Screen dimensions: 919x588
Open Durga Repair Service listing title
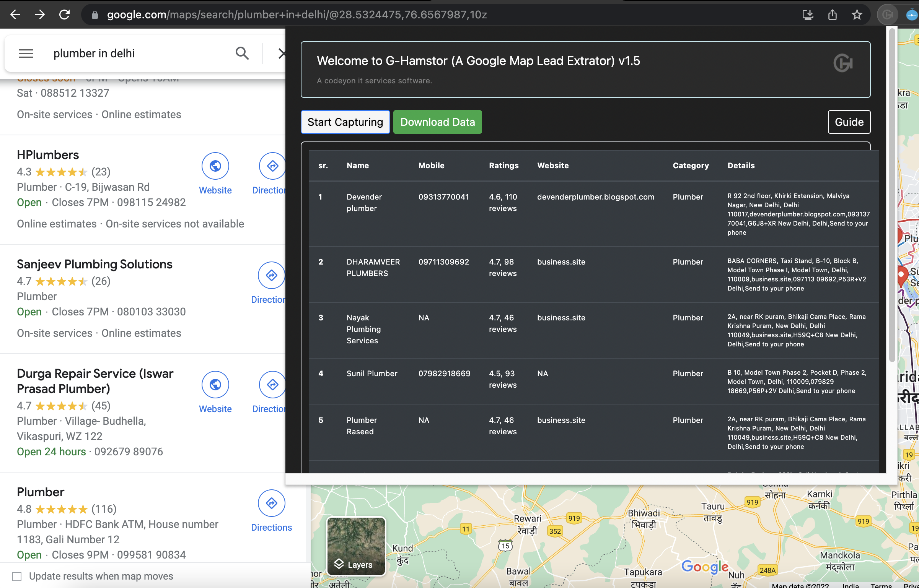pos(95,381)
